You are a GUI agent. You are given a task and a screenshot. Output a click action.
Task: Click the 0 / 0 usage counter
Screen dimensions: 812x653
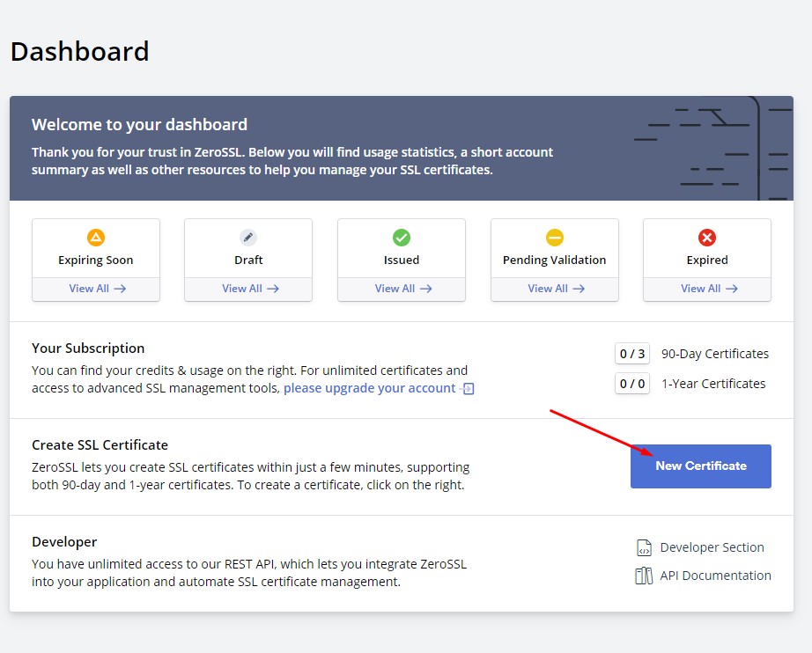(x=631, y=384)
